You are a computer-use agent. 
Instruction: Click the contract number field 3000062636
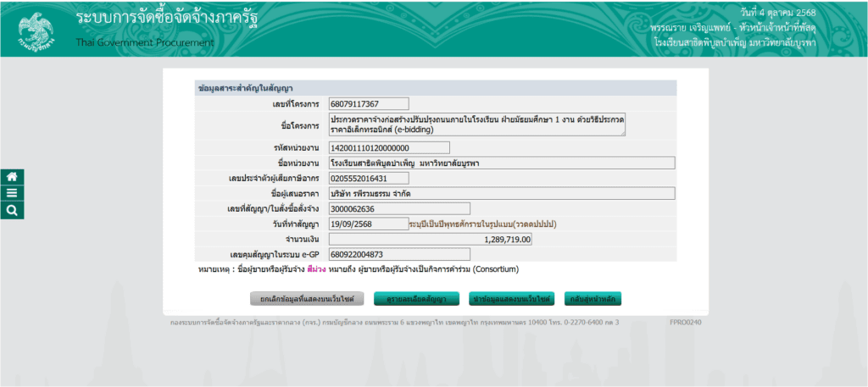click(399, 208)
